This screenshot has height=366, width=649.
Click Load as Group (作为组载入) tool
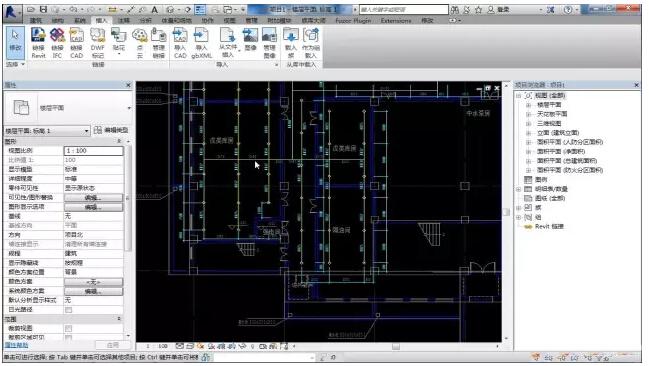[311, 43]
